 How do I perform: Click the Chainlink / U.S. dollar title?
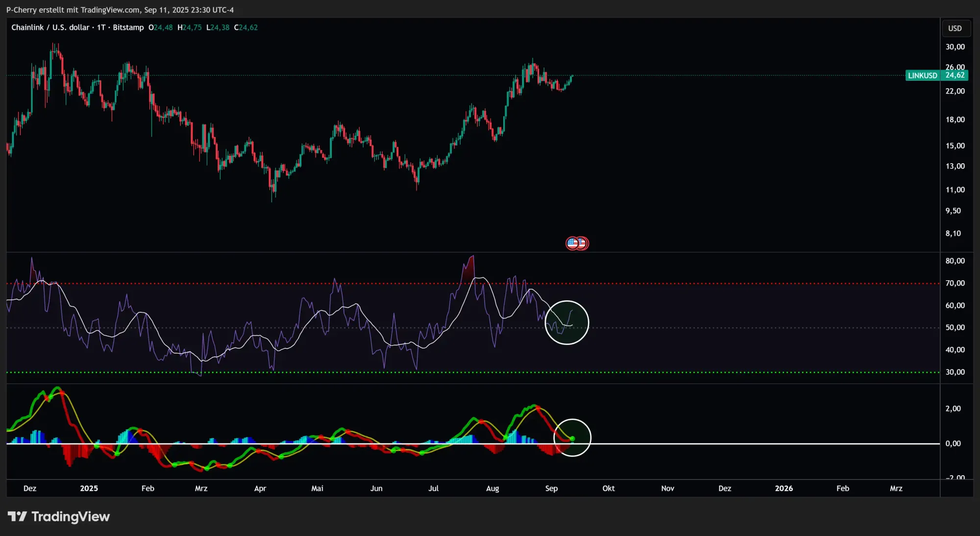pyautogui.click(x=50, y=27)
